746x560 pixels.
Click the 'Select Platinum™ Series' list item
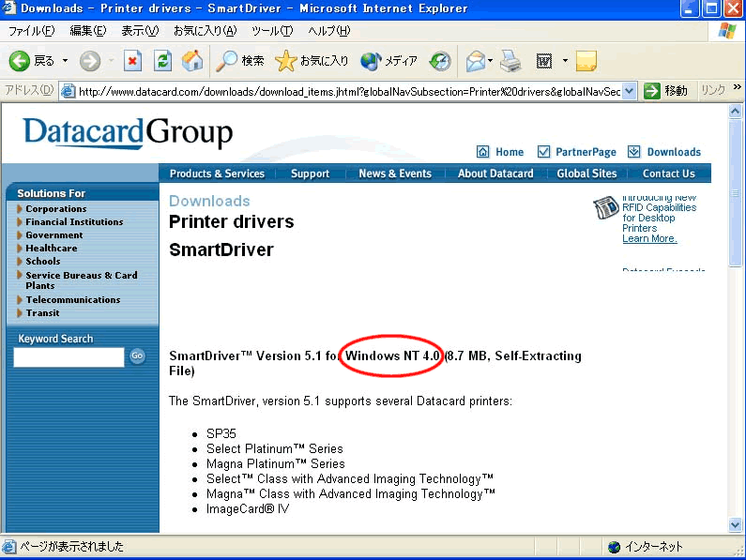click(x=275, y=448)
